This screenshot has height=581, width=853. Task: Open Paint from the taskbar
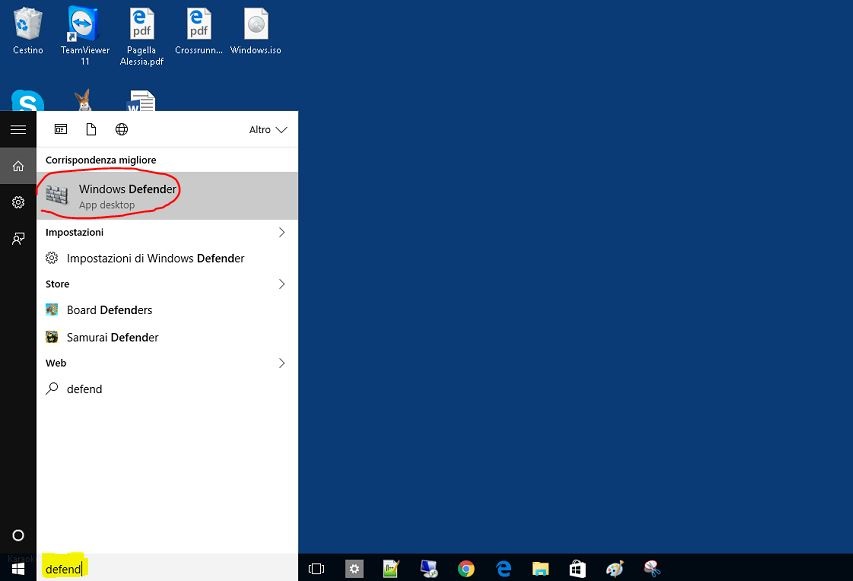tap(615, 569)
